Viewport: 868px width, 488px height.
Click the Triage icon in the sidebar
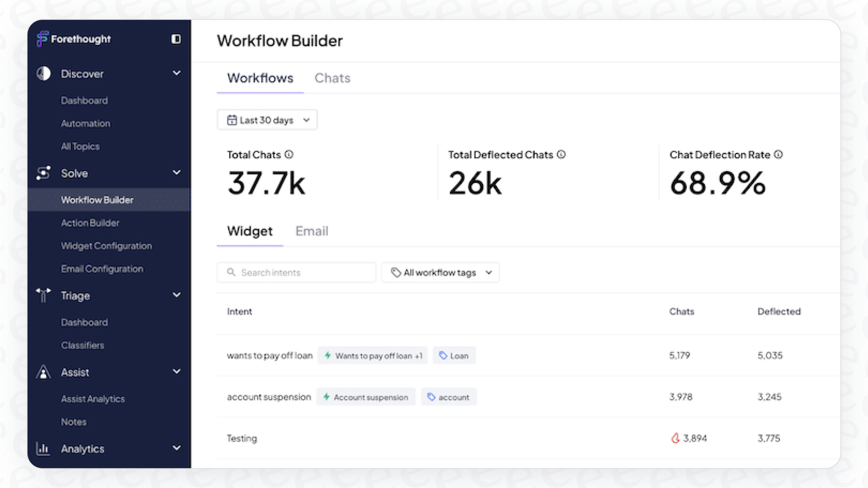pos(43,295)
